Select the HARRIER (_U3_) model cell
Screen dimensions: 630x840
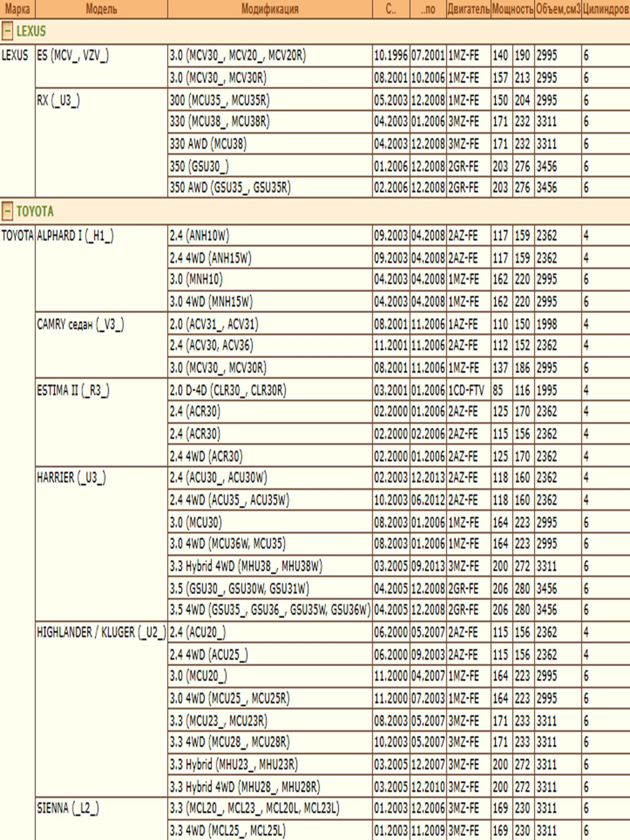click(72, 477)
